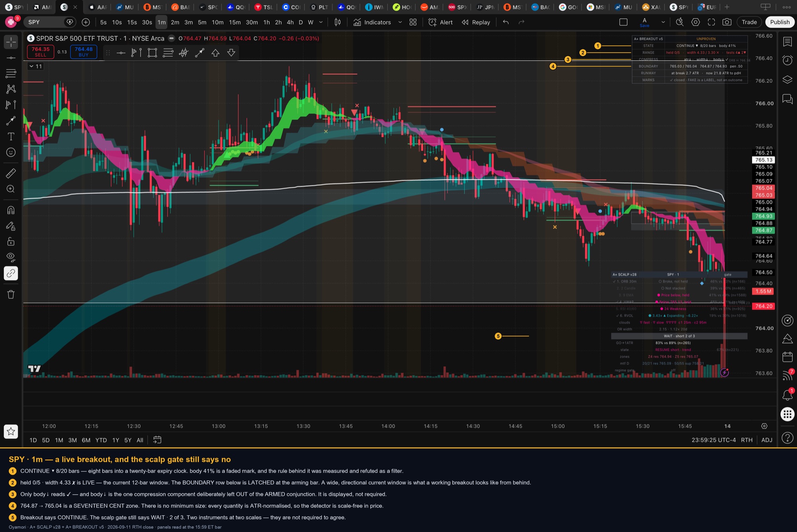Pick the rectangle tool in floating toolbar

(x=152, y=53)
